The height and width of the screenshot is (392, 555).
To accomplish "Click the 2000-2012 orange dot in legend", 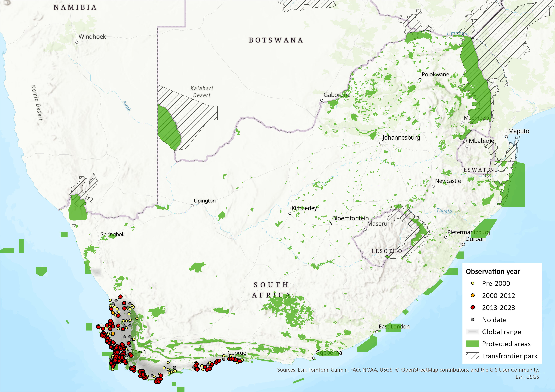I will [x=473, y=295].
